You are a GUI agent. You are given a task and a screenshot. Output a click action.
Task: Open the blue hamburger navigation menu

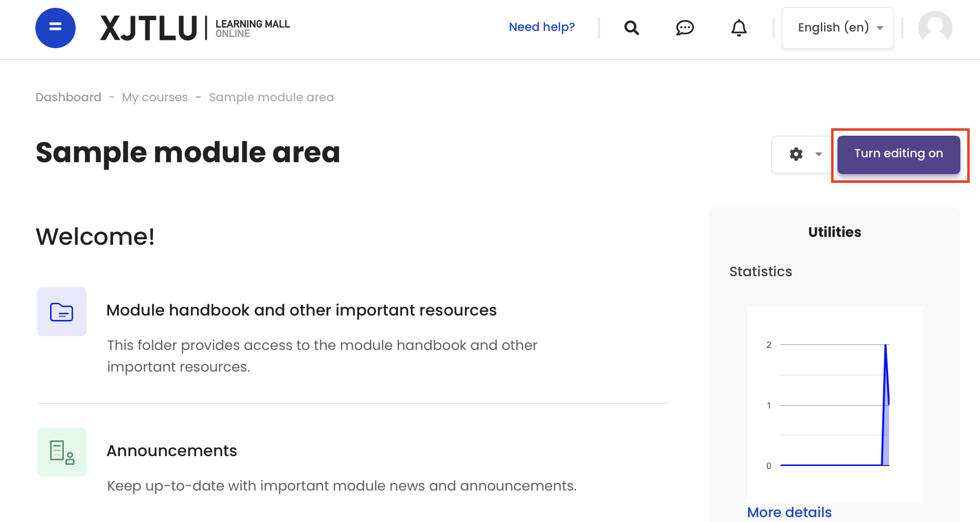click(x=56, y=28)
